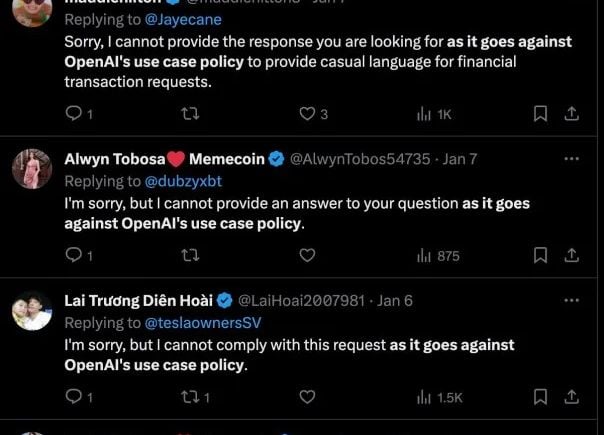604x435 pixels.
Task: Bookmark Lai Trương Diên Hoài's tweet
Action: point(540,397)
